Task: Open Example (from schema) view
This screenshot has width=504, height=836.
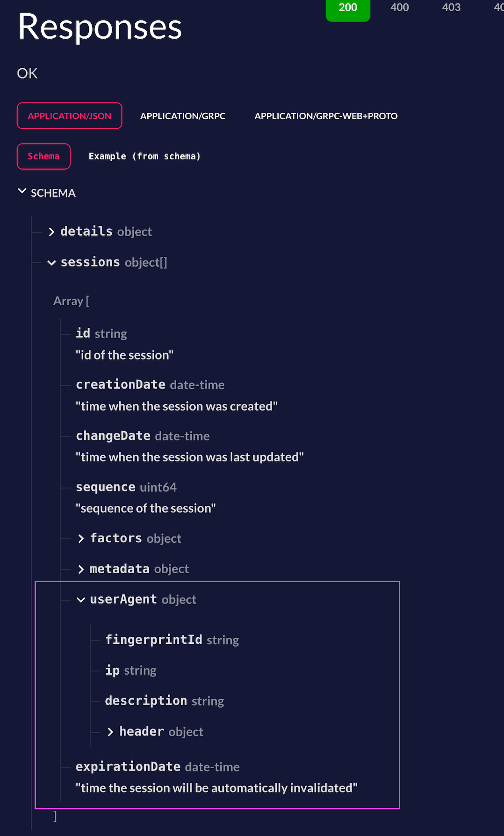Action: click(144, 156)
